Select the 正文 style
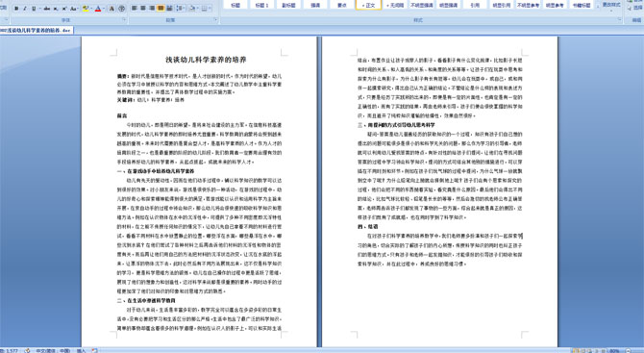The width and height of the screenshot is (644, 353). 368,5
